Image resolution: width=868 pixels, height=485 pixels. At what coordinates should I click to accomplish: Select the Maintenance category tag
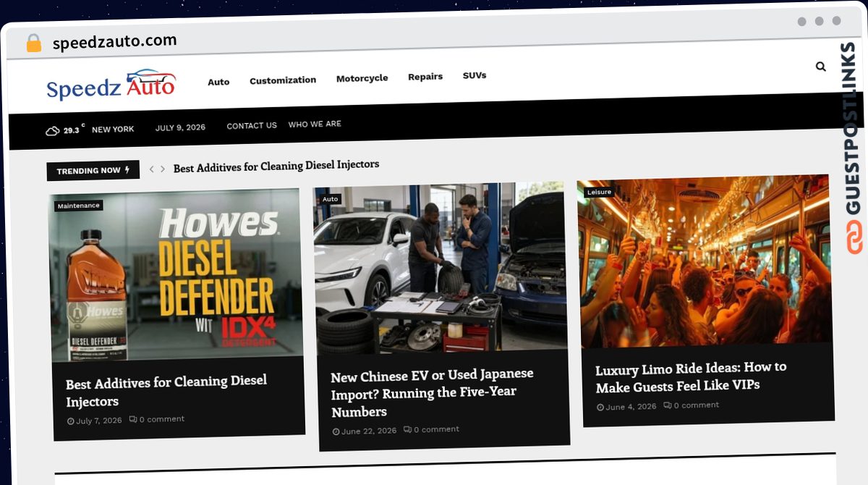point(79,206)
